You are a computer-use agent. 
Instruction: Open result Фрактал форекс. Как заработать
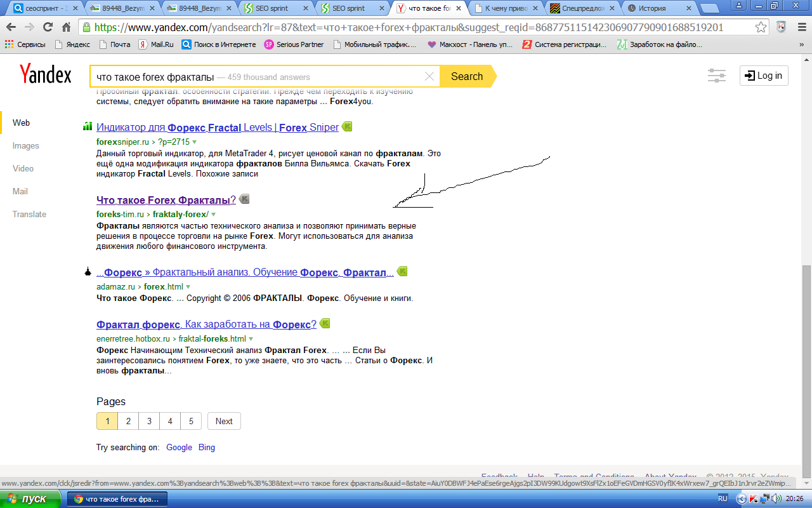point(206,324)
